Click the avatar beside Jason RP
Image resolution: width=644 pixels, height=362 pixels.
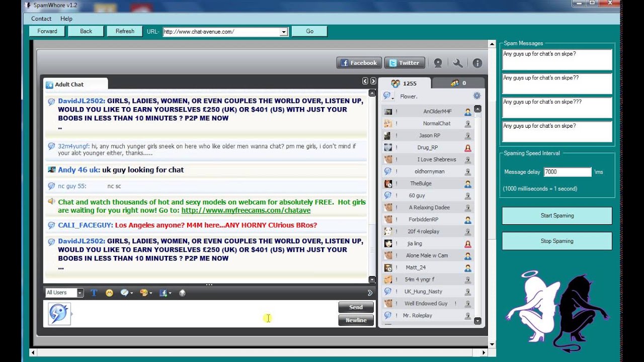pyautogui.click(x=388, y=135)
